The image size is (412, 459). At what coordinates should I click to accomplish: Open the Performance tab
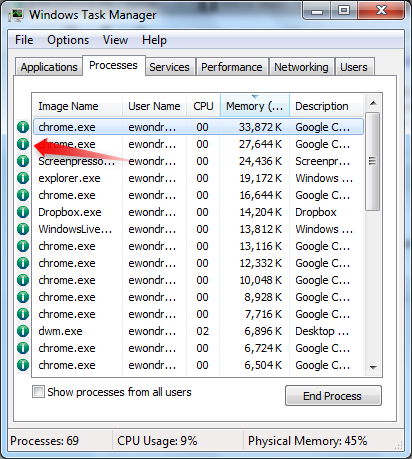click(x=232, y=67)
